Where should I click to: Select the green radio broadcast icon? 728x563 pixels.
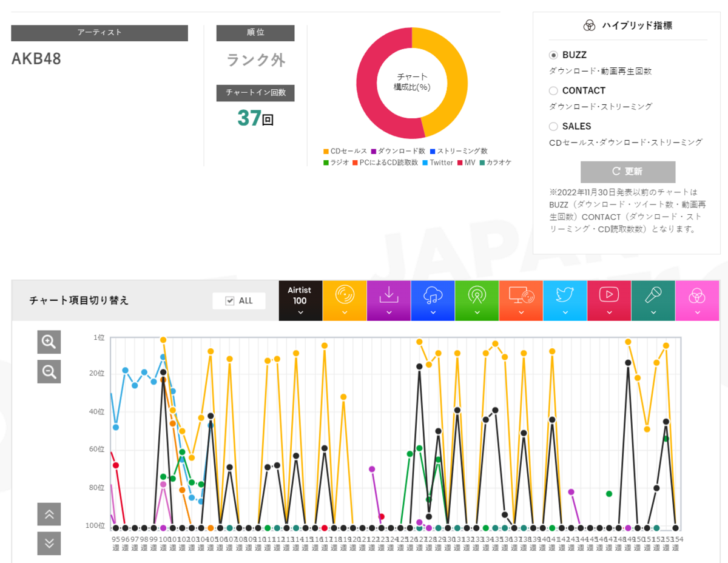(477, 295)
